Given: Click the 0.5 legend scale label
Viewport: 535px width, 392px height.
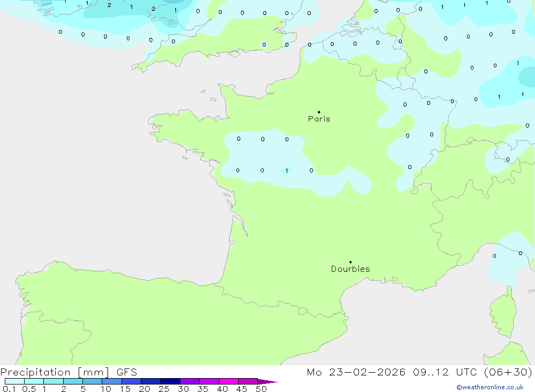Looking at the screenshot, I should (29, 389).
